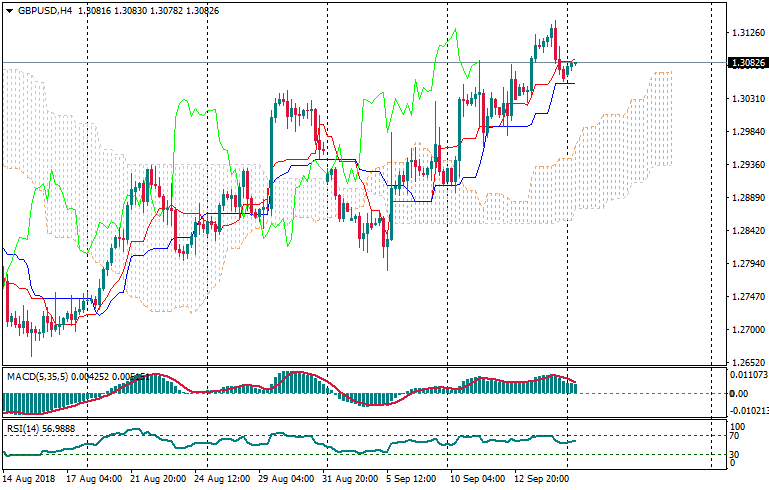Click the 1.27000 price axis label
This screenshot has width=769, height=490.
tap(744, 330)
